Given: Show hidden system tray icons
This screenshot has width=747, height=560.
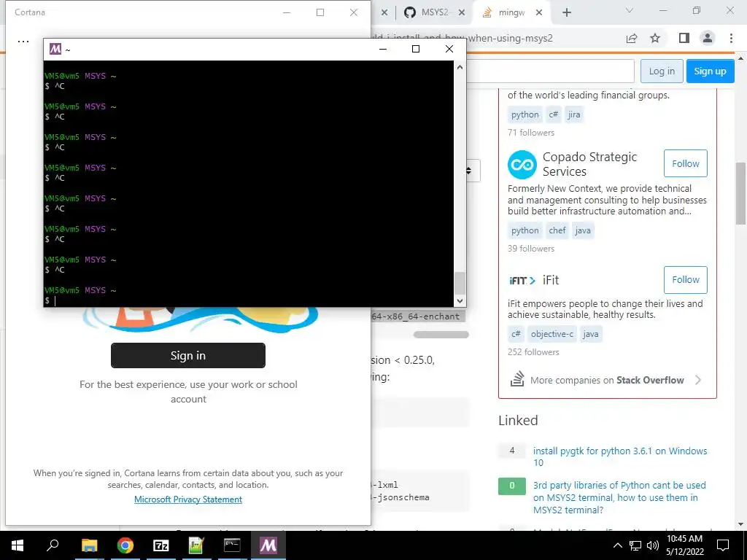Looking at the screenshot, I should click(x=617, y=545).
